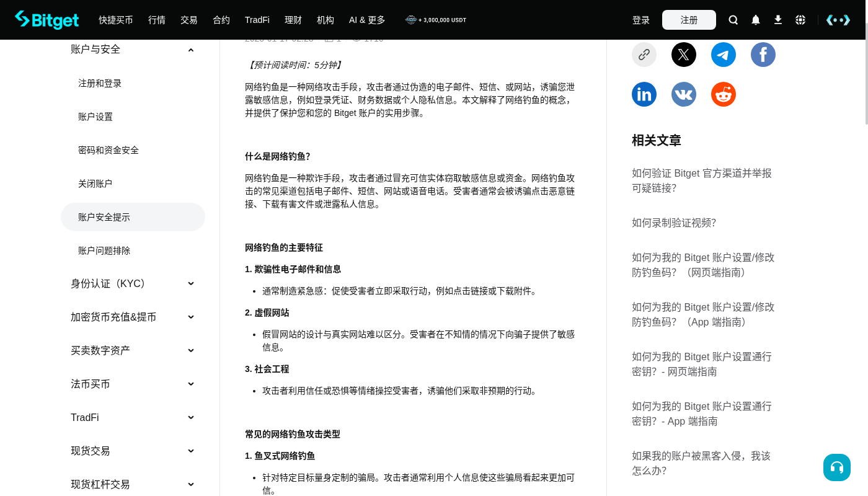Screen dimensions: 868x496
Task: Share article on LinkedIn
Action: (644, 94)
